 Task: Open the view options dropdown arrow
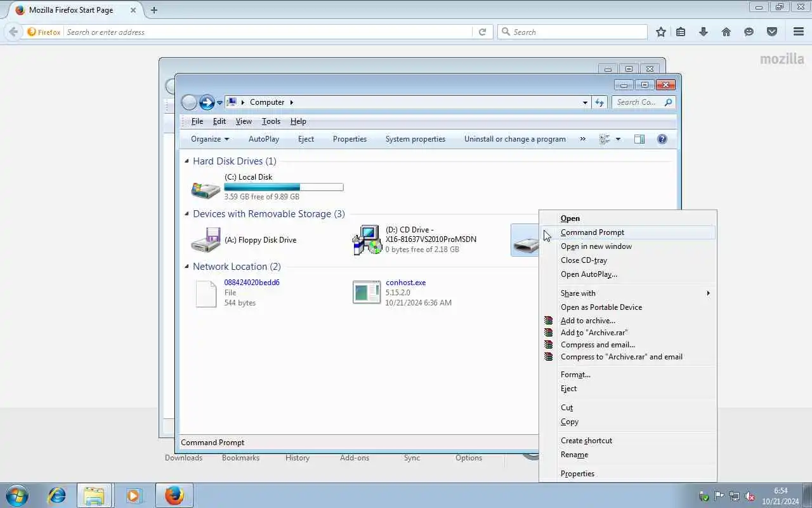tap(618, 139)
